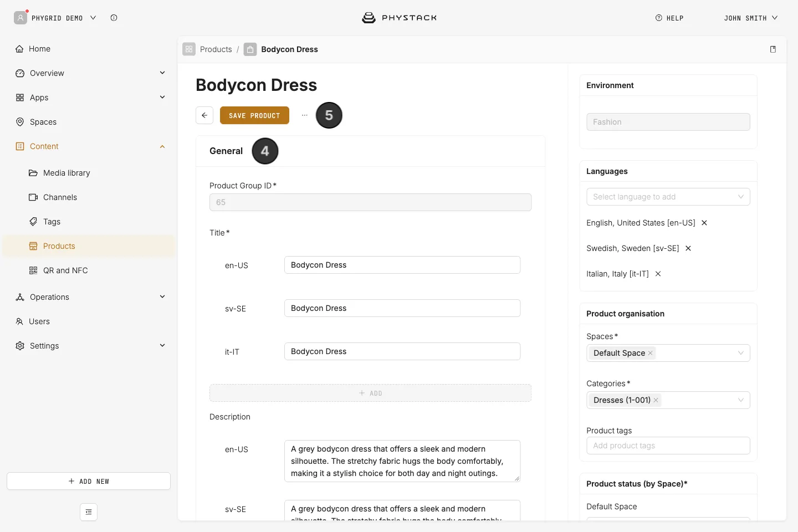Collapse the sidebar with the bottom icon
The width and height of the screenshot is (798, 532).
point(89,512)
